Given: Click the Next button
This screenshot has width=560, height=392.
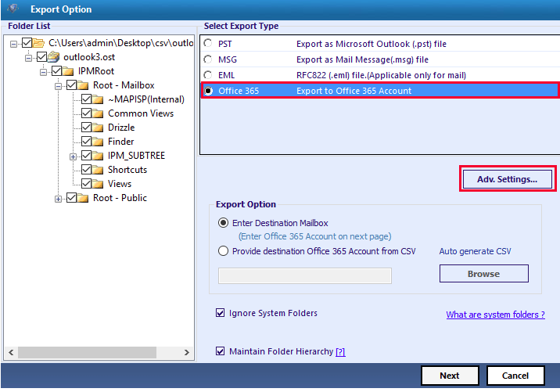Looking at the screenshot, I should [450, 376].
